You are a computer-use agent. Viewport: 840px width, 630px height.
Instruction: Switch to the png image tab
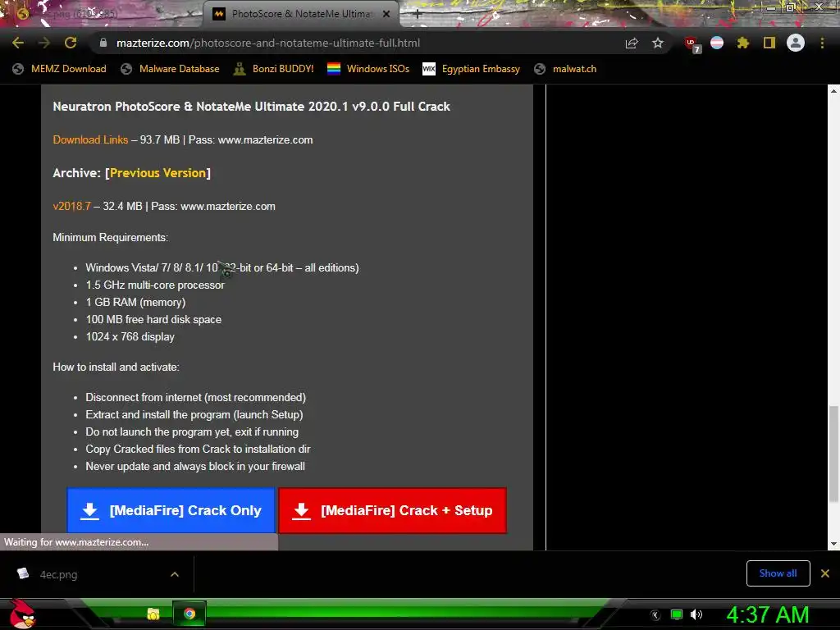point(102,14)
